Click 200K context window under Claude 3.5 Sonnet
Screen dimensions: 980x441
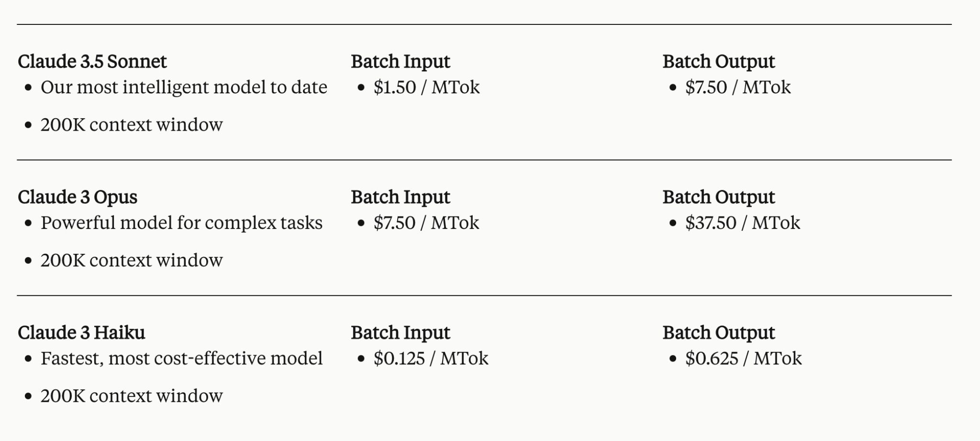coord(132,124)
